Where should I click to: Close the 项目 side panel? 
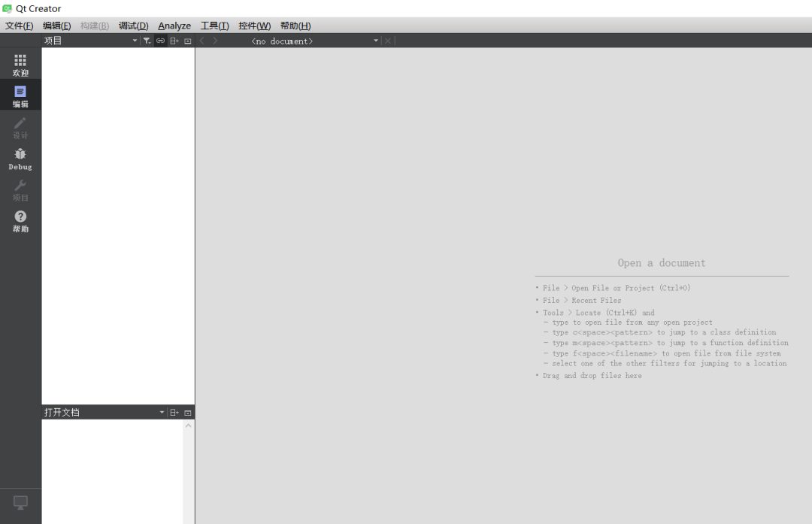point(188,41)
